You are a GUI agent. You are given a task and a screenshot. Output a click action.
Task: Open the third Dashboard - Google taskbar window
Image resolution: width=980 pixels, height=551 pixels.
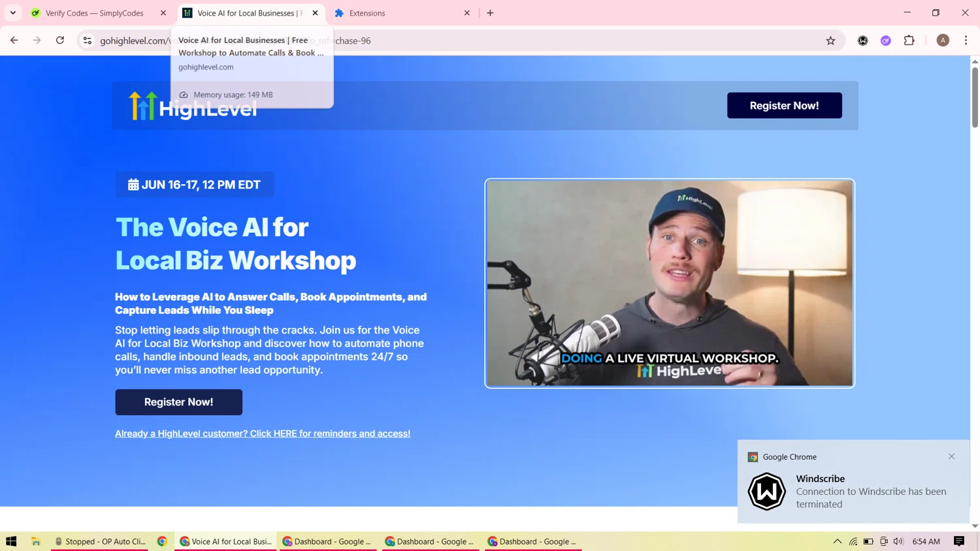(533, 541)
